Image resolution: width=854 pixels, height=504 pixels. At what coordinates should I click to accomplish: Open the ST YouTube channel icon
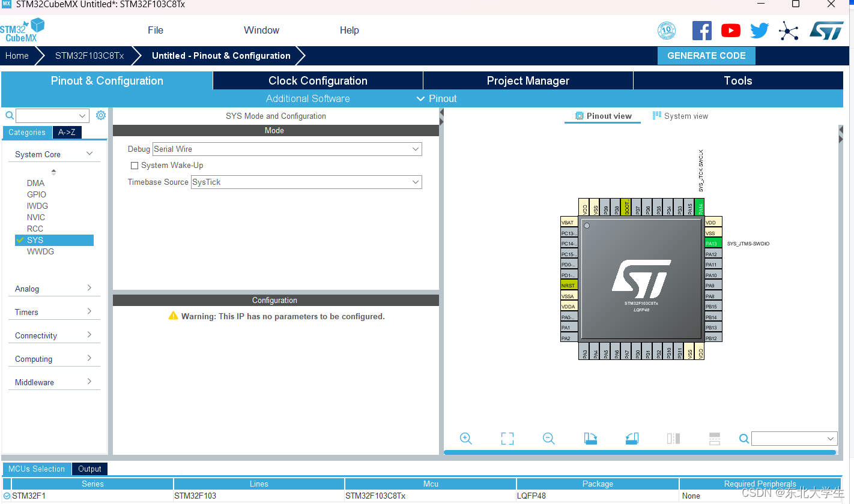pos(731,31)
